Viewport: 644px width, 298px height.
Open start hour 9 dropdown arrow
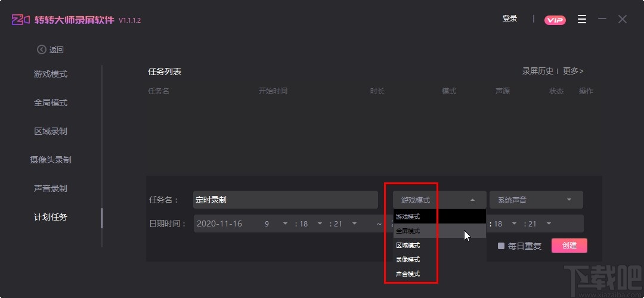tap(285, 223)
